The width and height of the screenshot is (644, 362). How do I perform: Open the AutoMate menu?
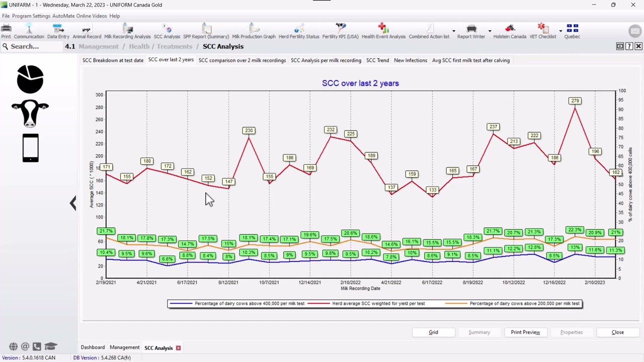pos(63,16)
